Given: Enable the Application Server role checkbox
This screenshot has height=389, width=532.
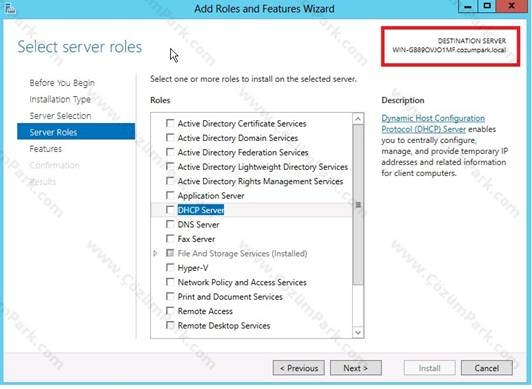Looking at the screenshot, I should pyautogui.click(x=170, y=195).
